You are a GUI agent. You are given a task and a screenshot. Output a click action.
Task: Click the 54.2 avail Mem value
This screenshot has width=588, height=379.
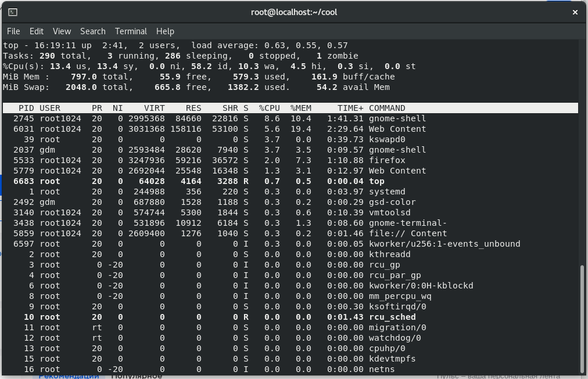point(327,88)
